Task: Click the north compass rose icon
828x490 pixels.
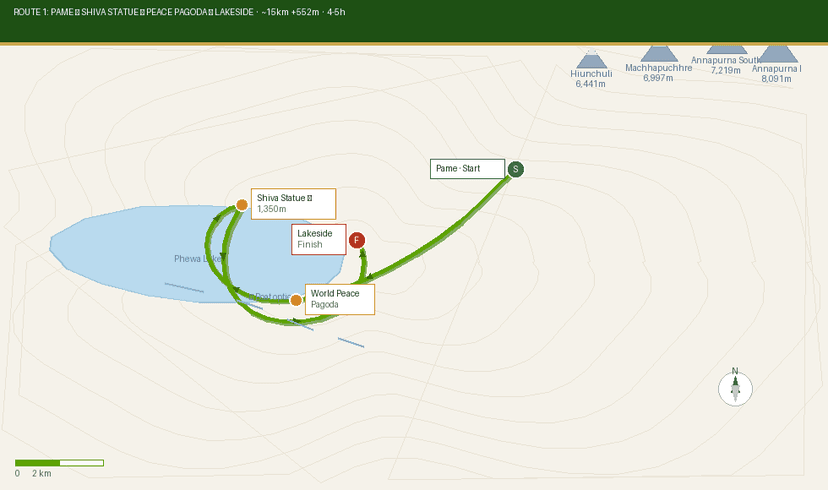Action: 735,388
